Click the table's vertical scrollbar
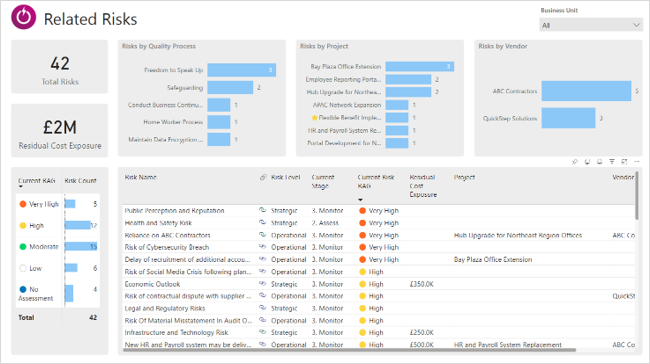650x364 pixels. pyautogui.click(x=637, y=196)
